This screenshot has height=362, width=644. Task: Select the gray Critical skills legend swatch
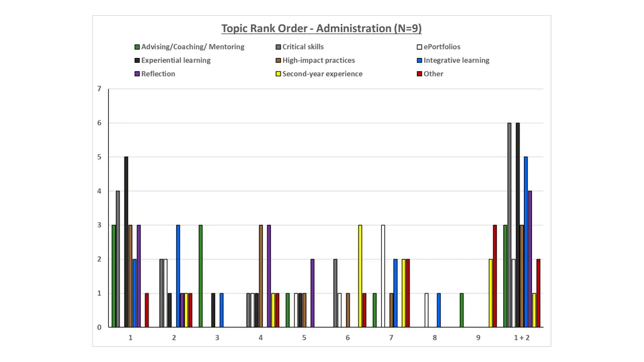click(278, 47)
